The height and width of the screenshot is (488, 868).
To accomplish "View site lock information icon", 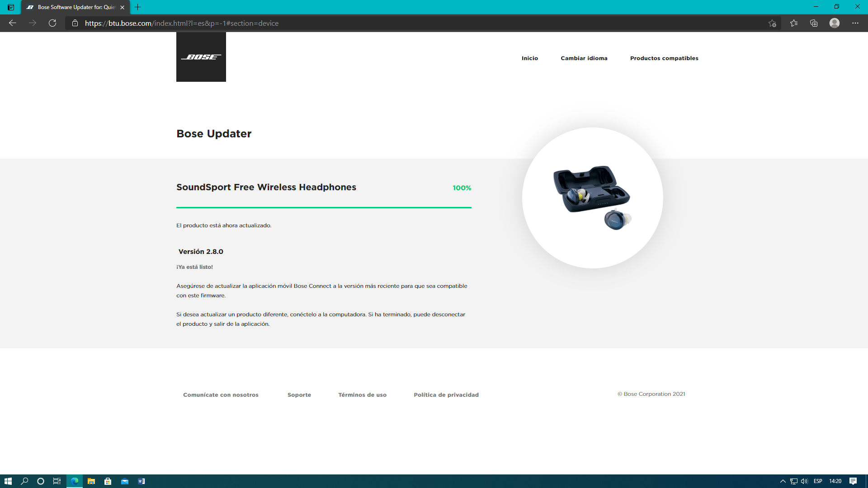I will coord(75,23).
